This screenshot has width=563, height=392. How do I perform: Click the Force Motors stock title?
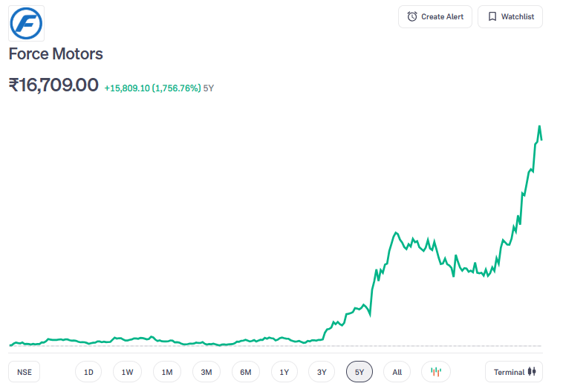pyautogui.click(x=56, y=54)
